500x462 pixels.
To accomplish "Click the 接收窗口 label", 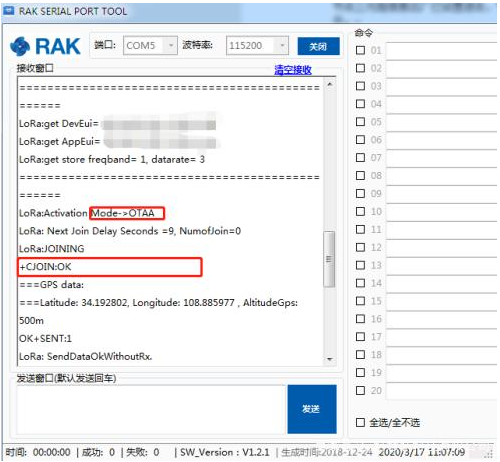I will pos(35,68).
